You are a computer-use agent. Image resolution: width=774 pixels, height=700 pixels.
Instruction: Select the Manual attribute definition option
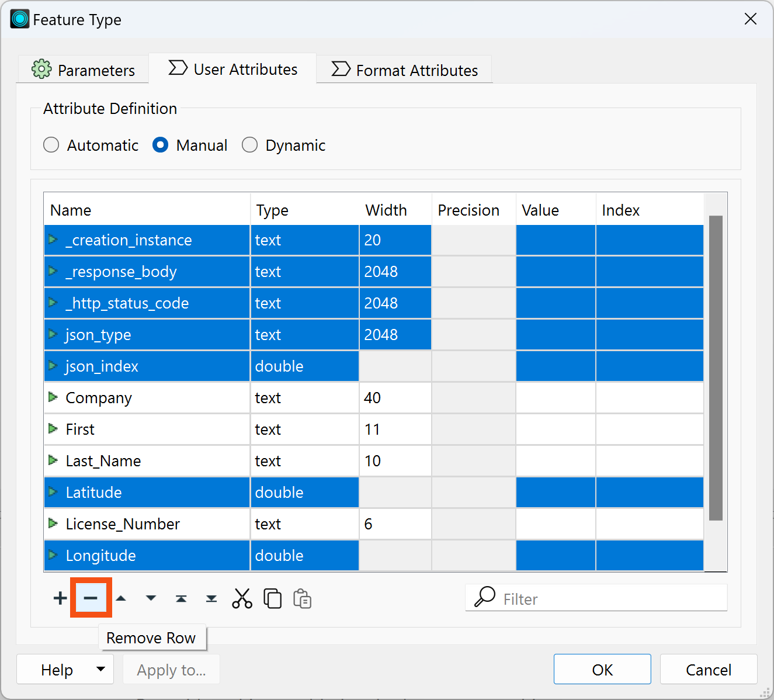point(160,145)
